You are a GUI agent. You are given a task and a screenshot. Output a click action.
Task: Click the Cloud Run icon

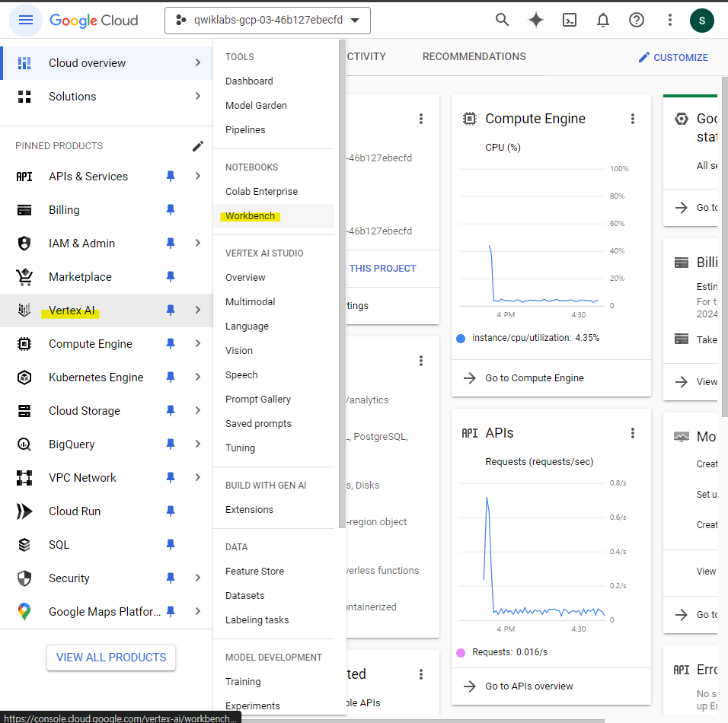[24, 511]
